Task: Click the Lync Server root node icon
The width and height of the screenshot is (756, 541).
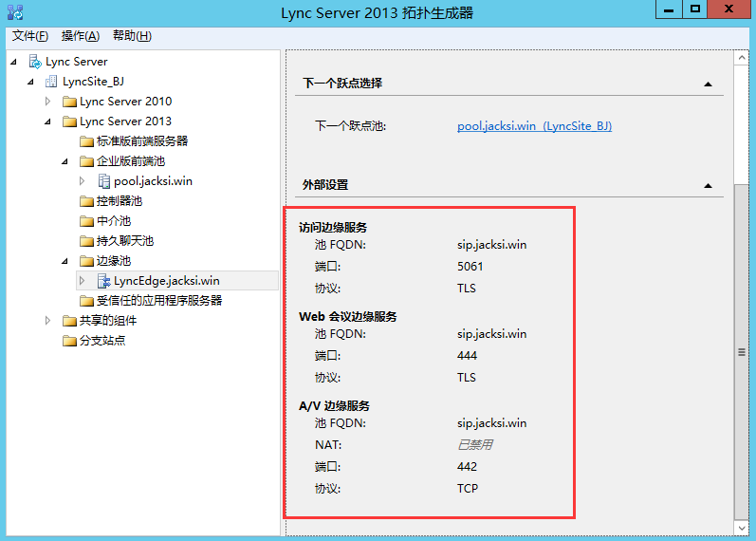Action: (x=35, y=62)
